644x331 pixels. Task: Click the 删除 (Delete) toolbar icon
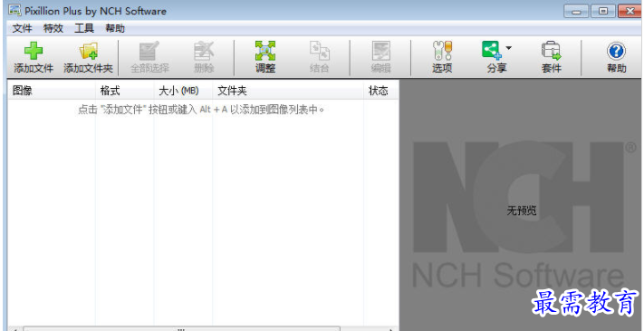coord(204,52)
